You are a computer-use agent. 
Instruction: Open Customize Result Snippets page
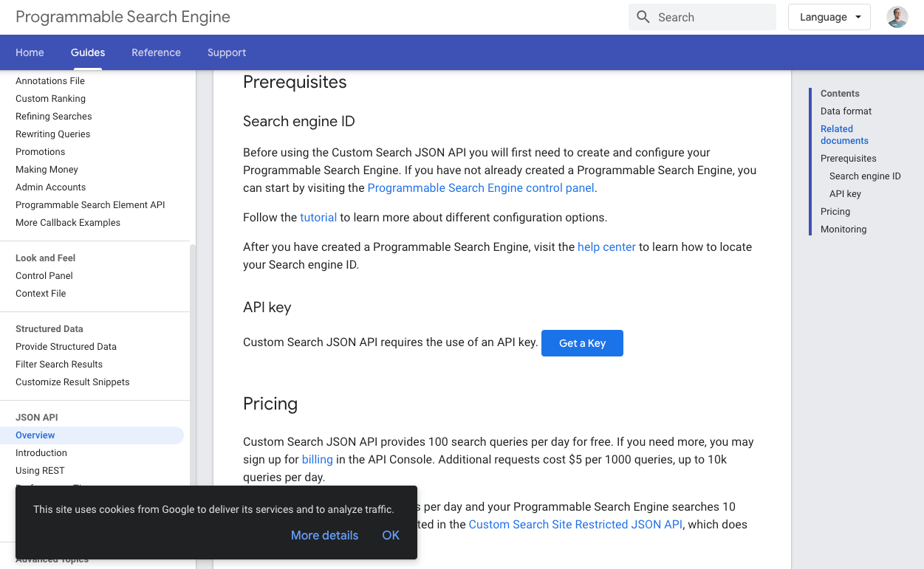pyautogui.click(x=72, y=382)
